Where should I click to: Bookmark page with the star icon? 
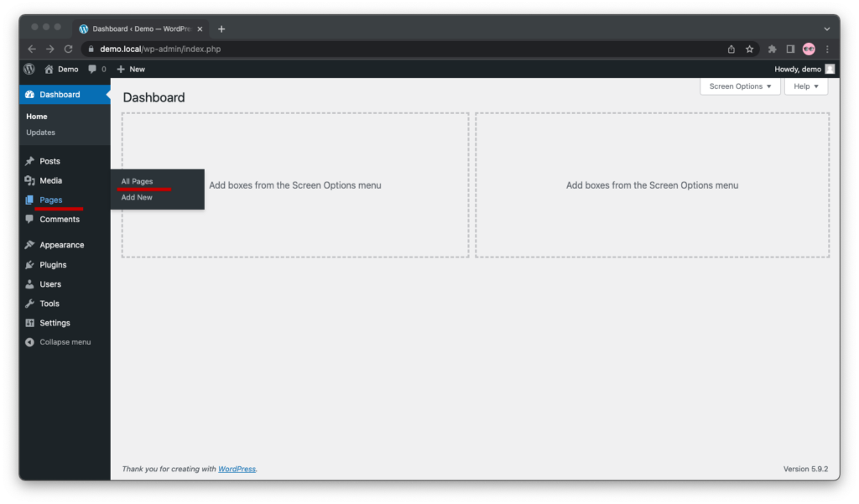point(749,49)
